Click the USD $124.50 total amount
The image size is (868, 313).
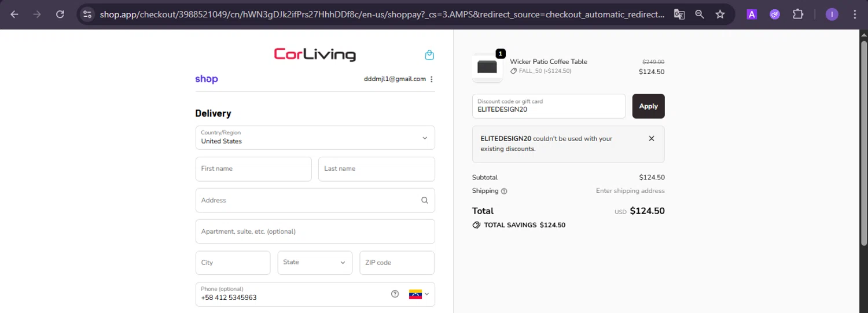tap(639, 211)
